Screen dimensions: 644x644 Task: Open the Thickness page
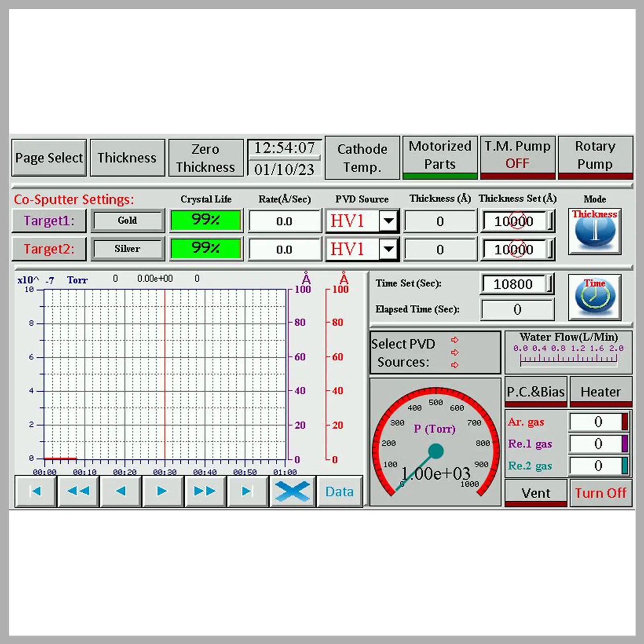click(x=127, y=158)
